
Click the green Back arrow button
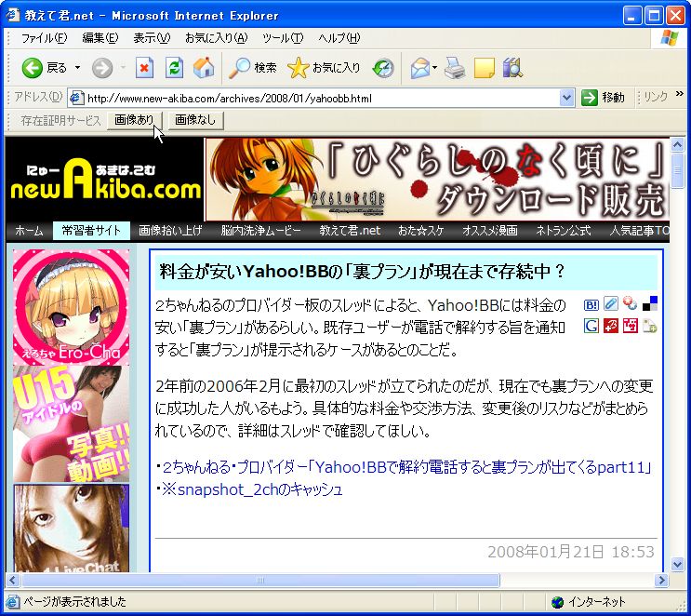coord(33,68)
